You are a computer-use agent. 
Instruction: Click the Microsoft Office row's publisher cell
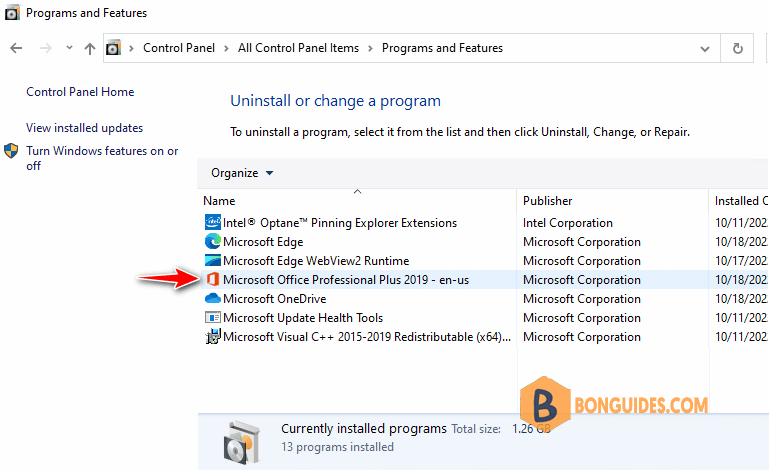click(582, 280)
